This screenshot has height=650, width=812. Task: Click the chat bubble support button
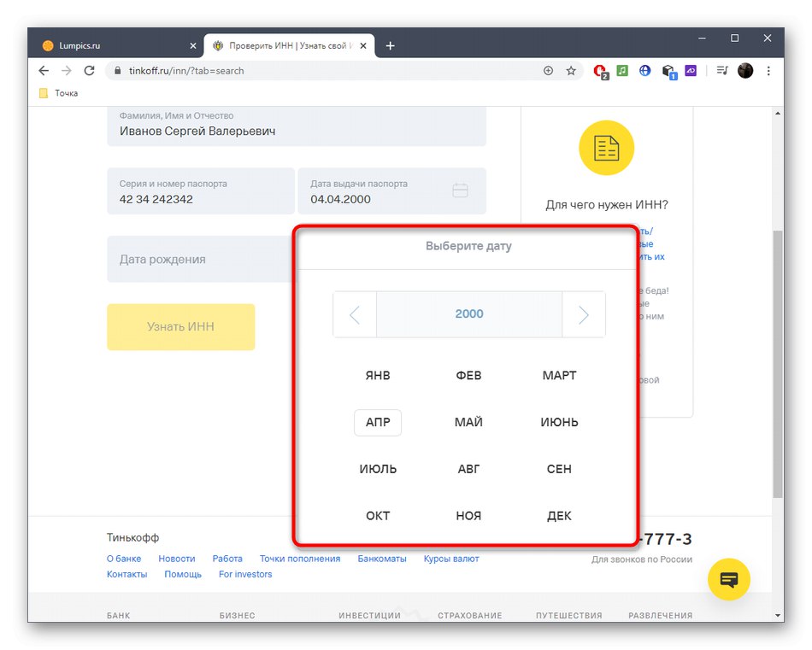click(728, 579)
